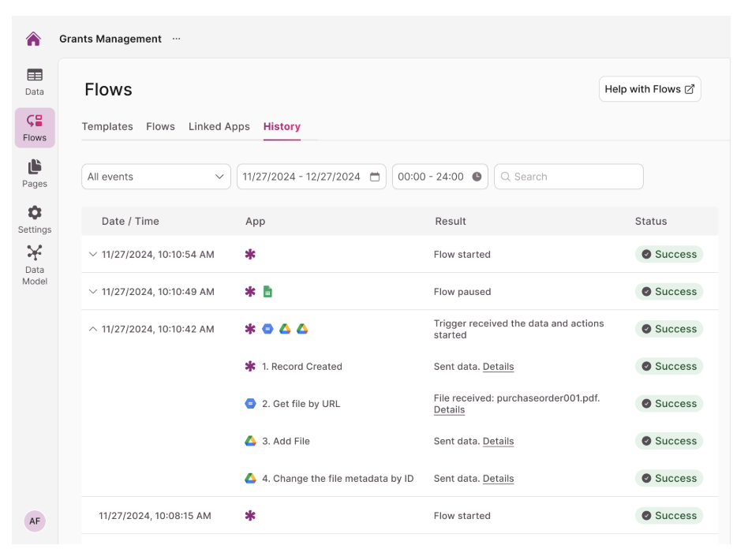Open the All events filter dropdown
The image size is (748, 560).
pyautogui.click(x=156, y=177)
